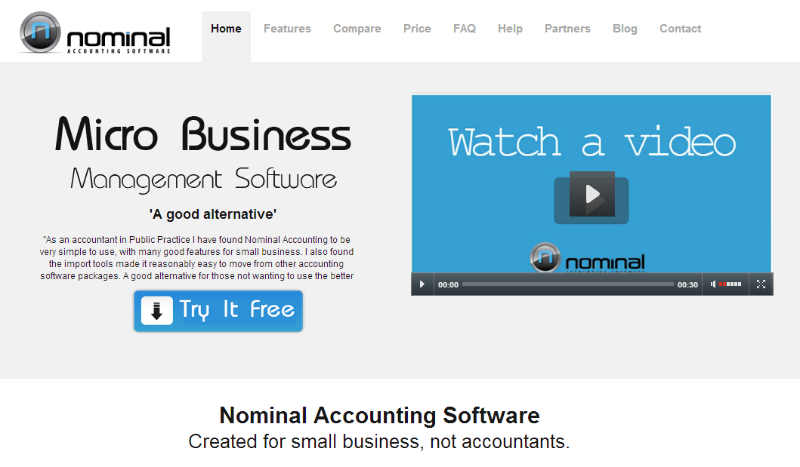Open the Compare menu item
This screenshot has height=467, width=800.
[357, 29]
